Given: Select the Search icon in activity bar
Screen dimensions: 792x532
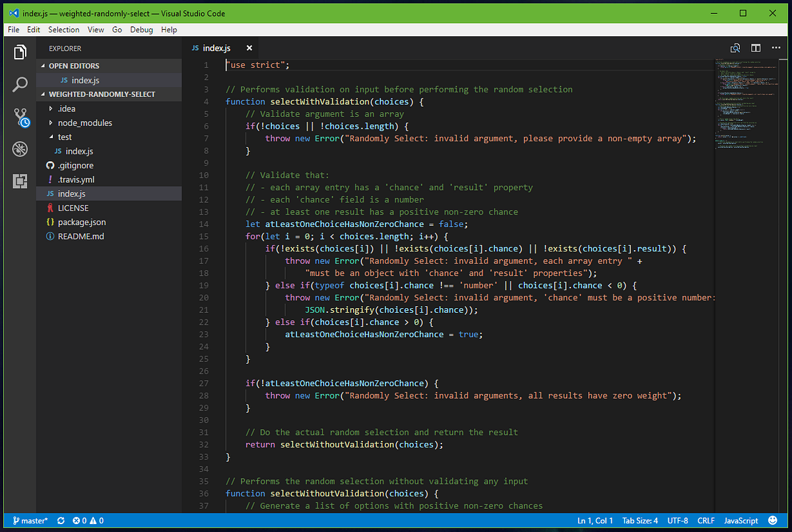Looking at the screenshot, I should coord(20,84).
